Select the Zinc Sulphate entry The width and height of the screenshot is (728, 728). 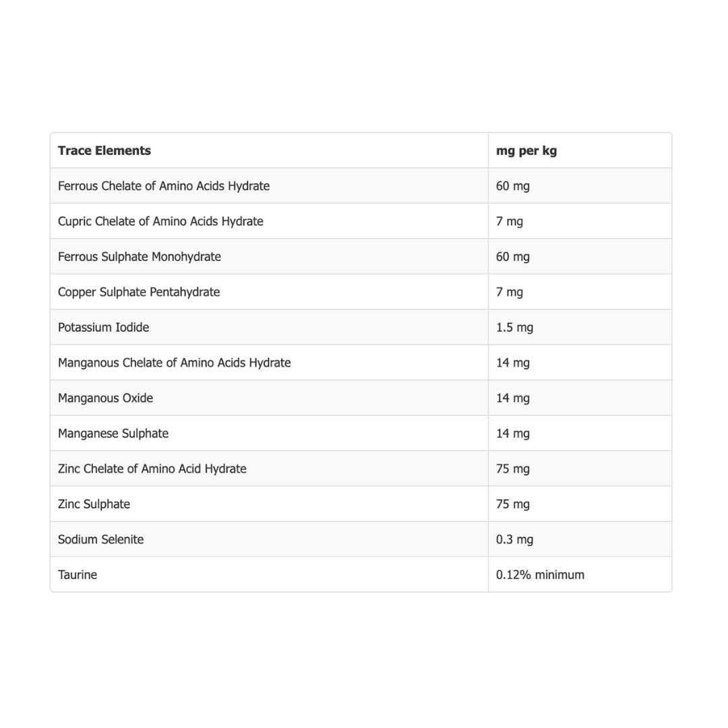(94, 504)
